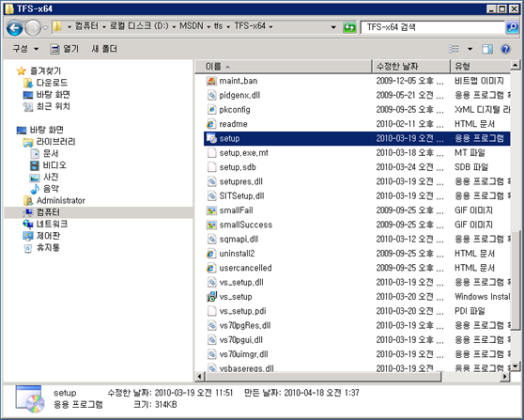Select 제어판 in navigation tree
The width and height of the screenshot is (524, 420).
(48, 236)
